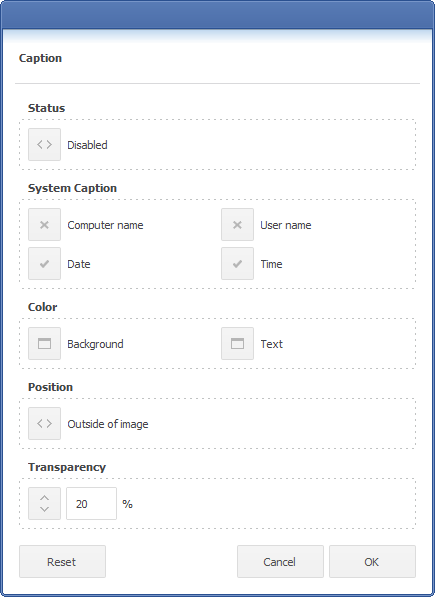Viewport: 435px width, 597px height.
Task: Open the Text color picker
Action: [237, 343]
